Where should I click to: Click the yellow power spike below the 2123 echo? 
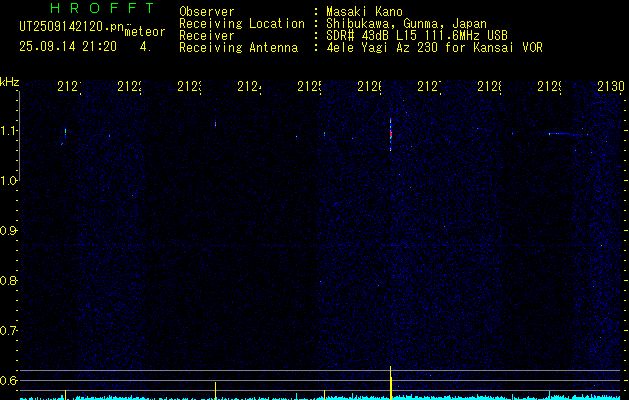(215, 390)
